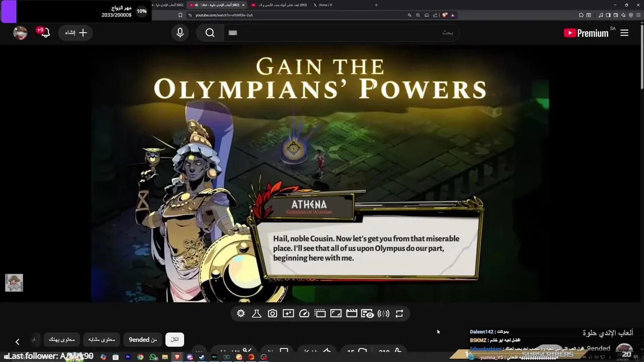Screen dimensions: 644x362
Task: Open the gear settings icon in player toolbar
Action: pos(240,314)
